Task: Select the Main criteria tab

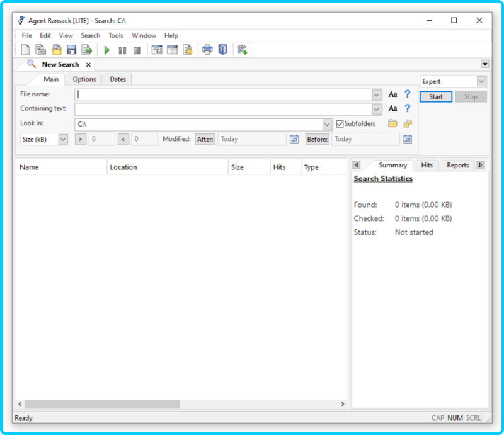Action: click(x=51, y=79)
